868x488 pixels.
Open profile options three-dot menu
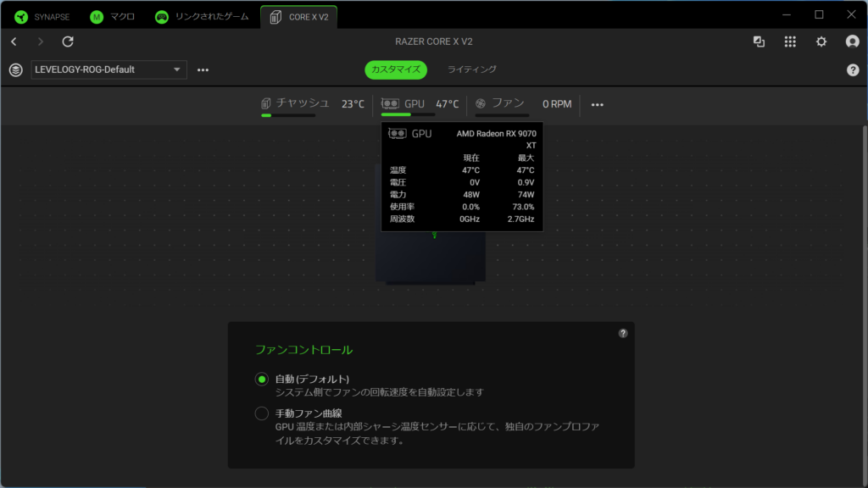[203, 69]
